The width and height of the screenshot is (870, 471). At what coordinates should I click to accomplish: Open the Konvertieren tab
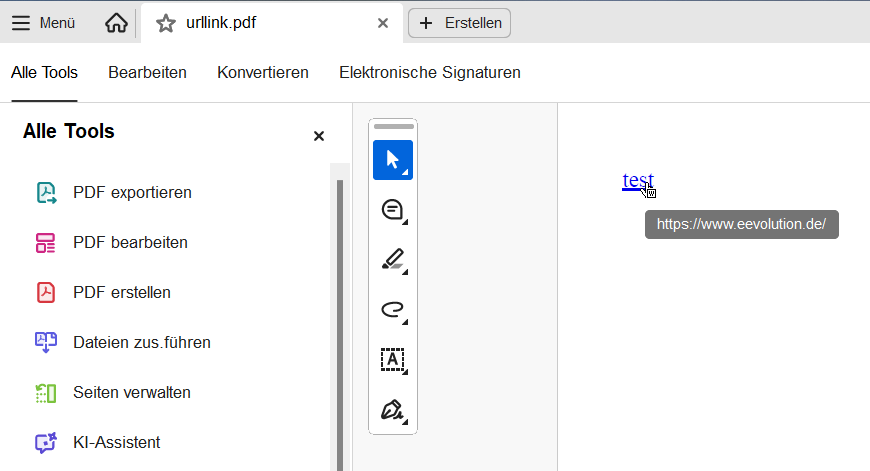[x=262, y=72]
